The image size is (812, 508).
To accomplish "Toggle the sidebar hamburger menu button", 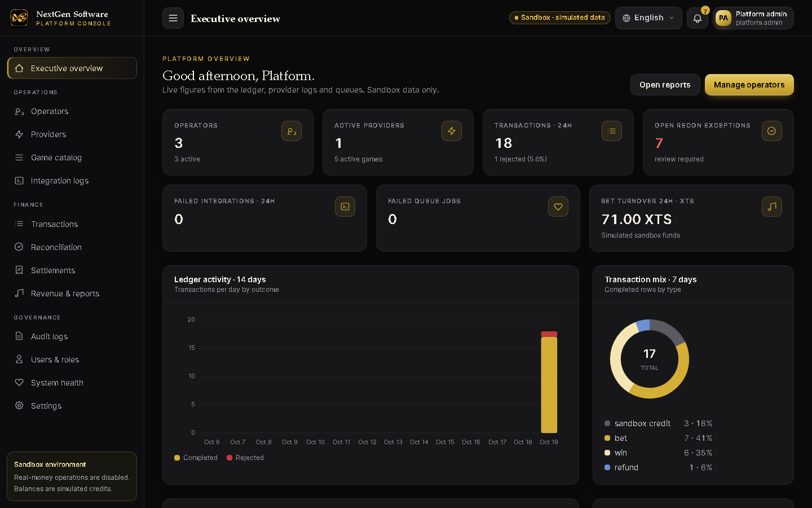I will [x=173, y=18].
